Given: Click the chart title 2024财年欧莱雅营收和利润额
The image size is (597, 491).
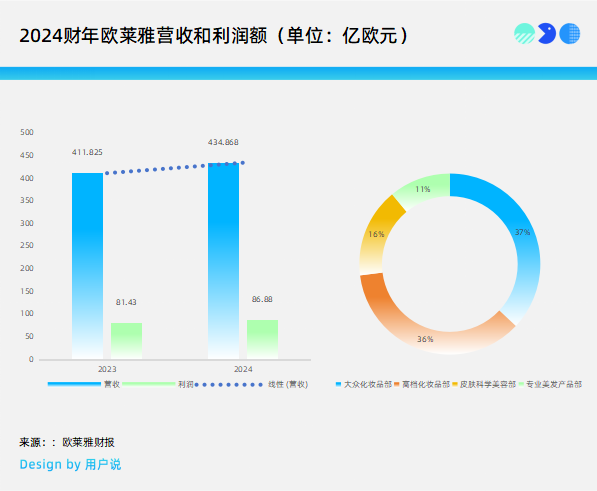Looking at the screenshot, I should tap(143, 36).
